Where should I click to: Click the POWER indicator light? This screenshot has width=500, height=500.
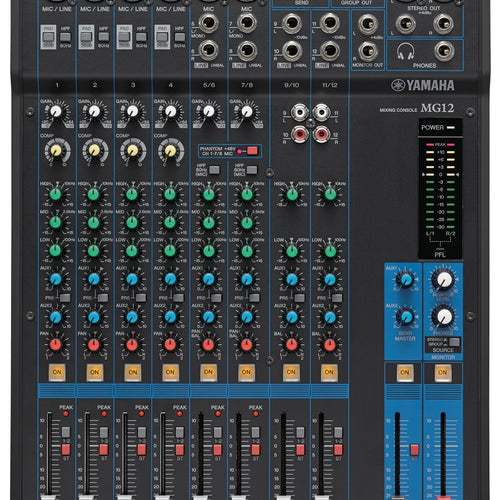451,127
